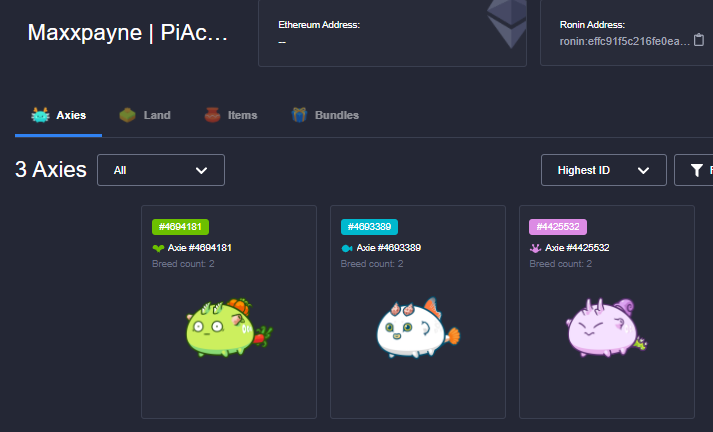
Task: Open the pink Axie image
Action: 607,327
